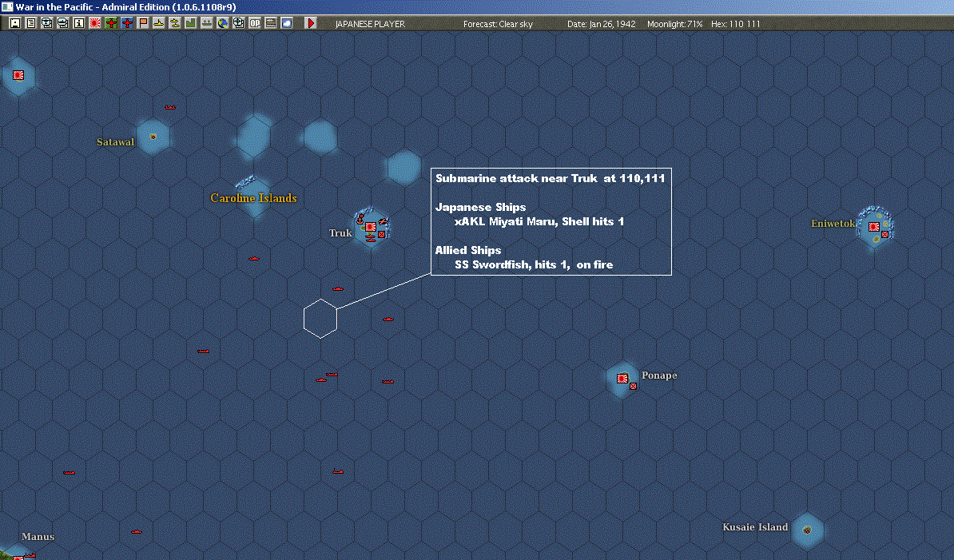Click the cloud weather toolbar icon
Screen dimensions: 954x560
(x=287, y=23)
